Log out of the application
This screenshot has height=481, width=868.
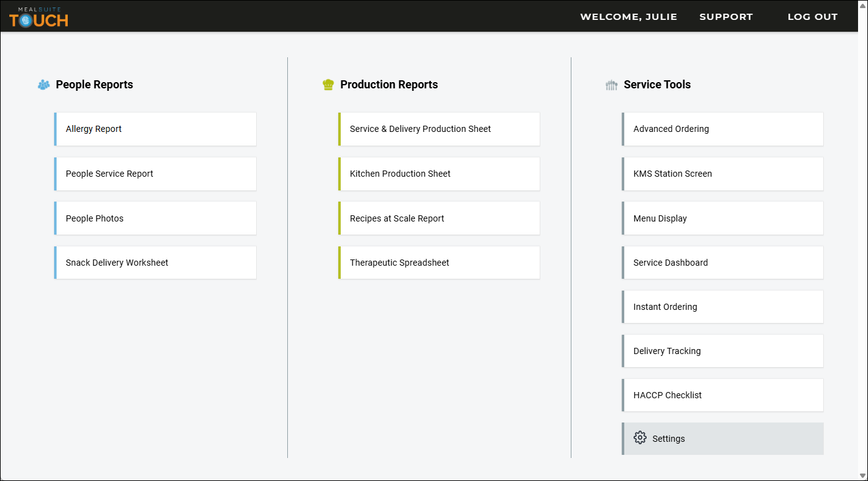pos(813,17)
